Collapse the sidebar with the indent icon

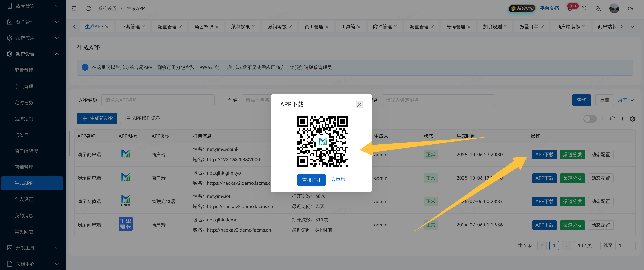pyautogui.click(x=74, y=8)
